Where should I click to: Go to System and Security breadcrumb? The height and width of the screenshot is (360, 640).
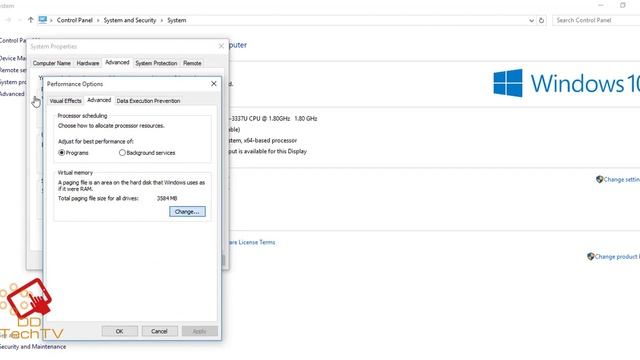pyautogui.click(x=130, y=20)
